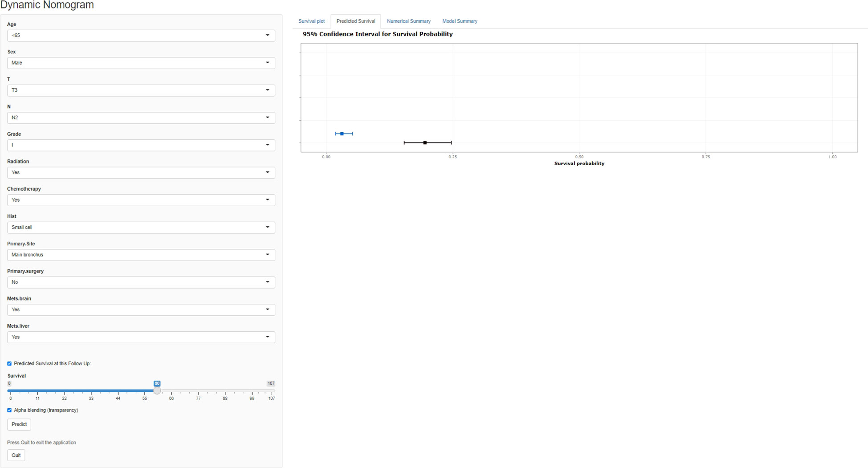This screenshot has height=468, width=868.
Task: Toggle Predicted Survival at this Follow Up checkbox
Action: [x=9, y=364]
